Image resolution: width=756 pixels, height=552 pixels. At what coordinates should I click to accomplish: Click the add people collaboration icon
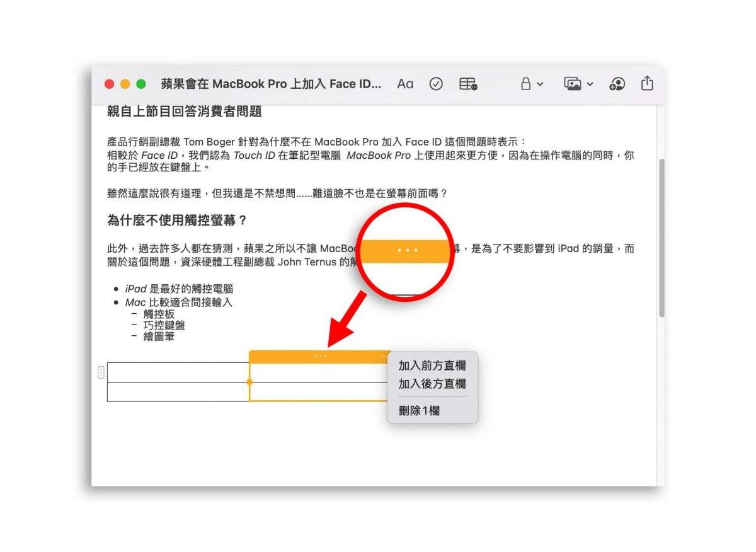pos(617,84)
